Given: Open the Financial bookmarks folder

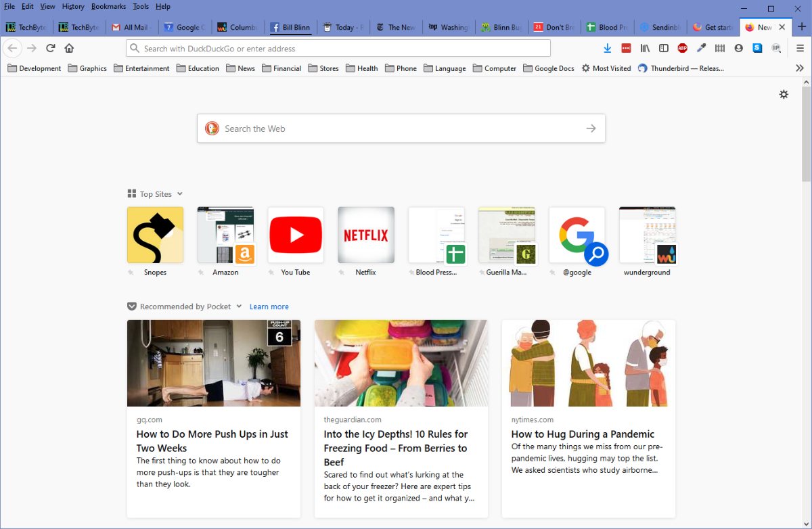Looking at the screenshot, I should tap(281, 68).
